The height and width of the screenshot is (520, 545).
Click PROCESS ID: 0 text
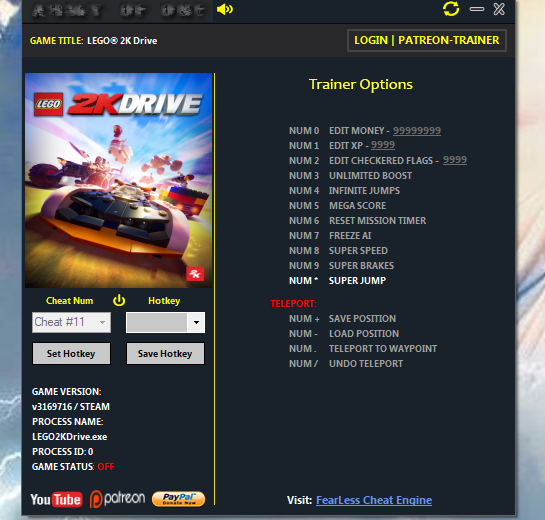pos(63,451)
